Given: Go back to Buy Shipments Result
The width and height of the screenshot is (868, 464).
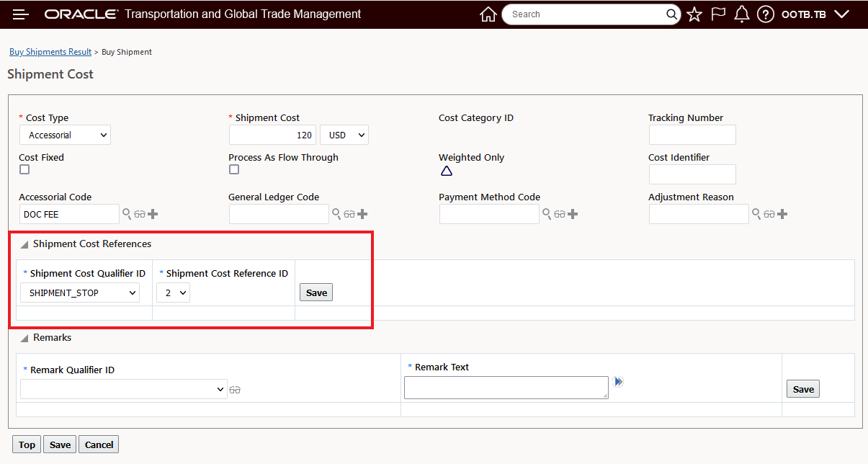Looking at the screenshot, I should click(50, 52).
